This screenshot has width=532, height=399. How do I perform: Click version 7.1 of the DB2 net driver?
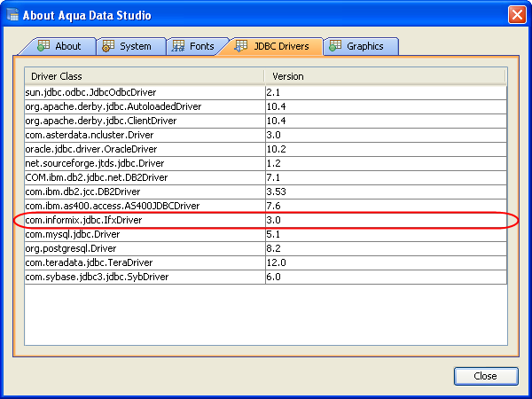pyautogui.click(x=273, y=177)
